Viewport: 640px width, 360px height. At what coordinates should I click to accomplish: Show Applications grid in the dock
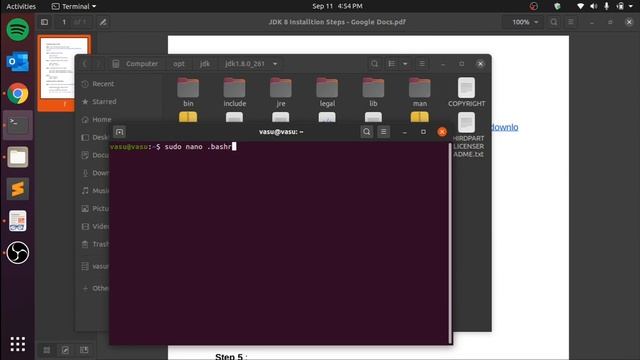pos(18,344)
